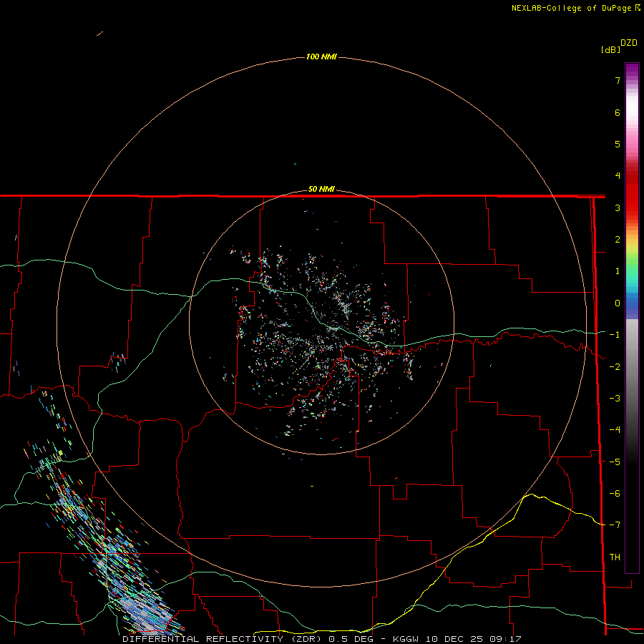Click the 1 value on color scale
This screenshot has height=644, width=644.
point(618,271)
